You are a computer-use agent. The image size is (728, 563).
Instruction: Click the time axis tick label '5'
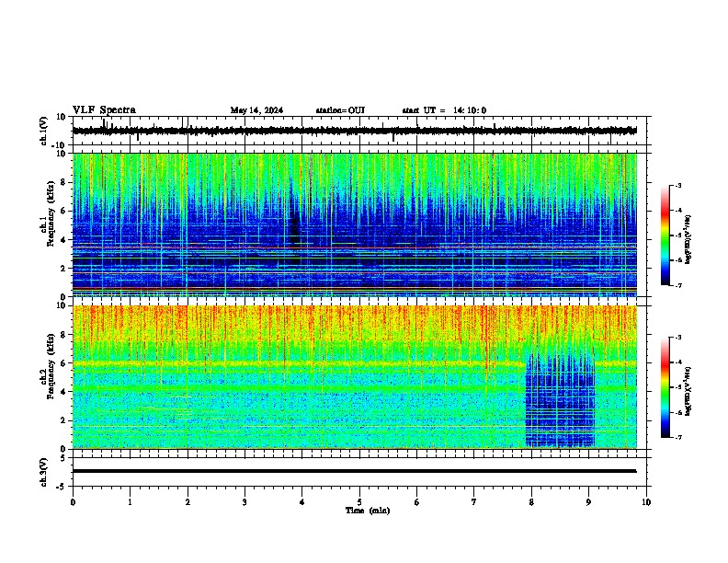pyautogui.click(x=359, y=502)
